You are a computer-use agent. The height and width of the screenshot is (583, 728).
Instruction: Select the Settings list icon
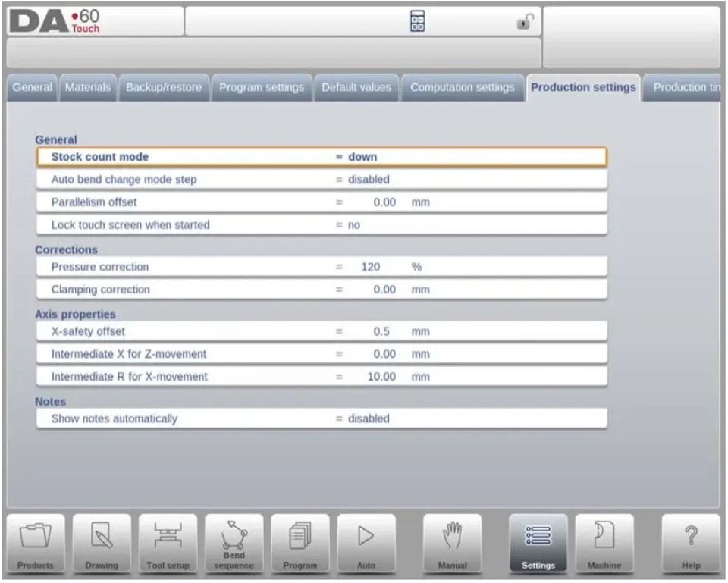(538, 544)
